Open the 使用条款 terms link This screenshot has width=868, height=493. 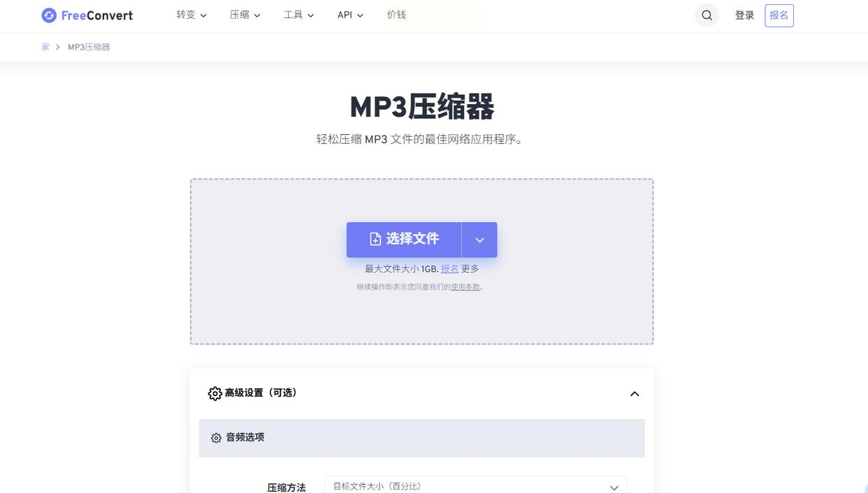pos(465,287)
